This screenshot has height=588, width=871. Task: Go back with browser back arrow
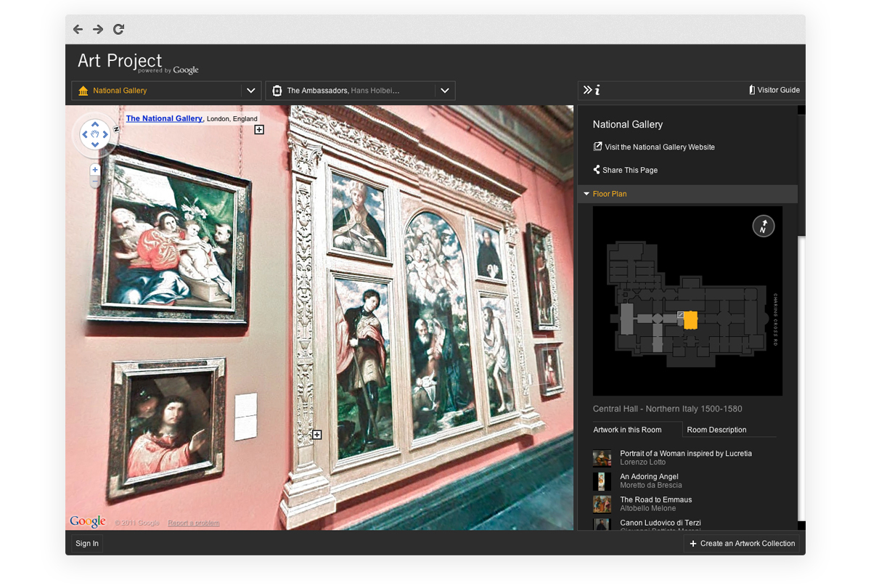78,29
